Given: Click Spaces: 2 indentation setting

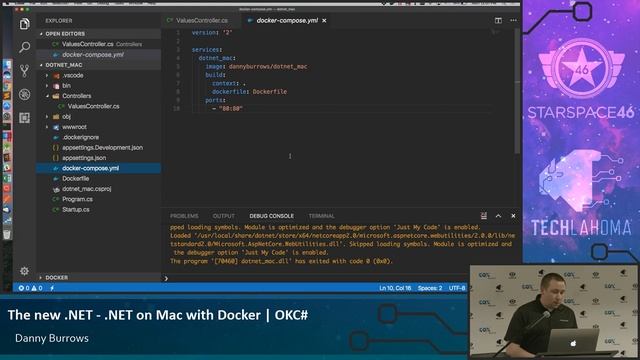Looking at the screenshot, I should coord(430,288).
